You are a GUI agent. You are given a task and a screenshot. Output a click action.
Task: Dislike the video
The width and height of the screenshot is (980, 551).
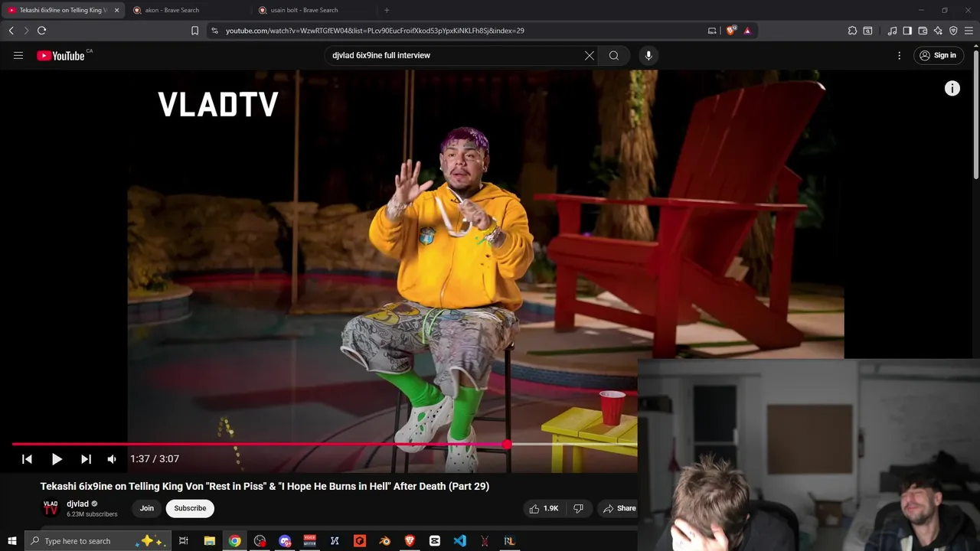coord(578,508)
